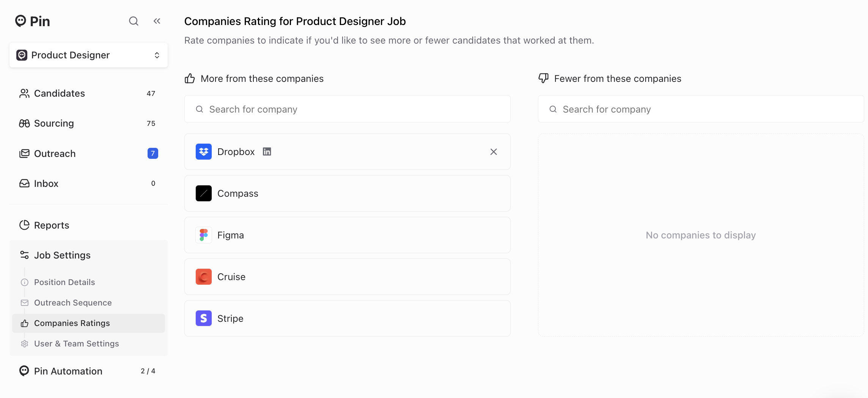Collapse the sidebar with double chevron icon

tap(157, 21)
